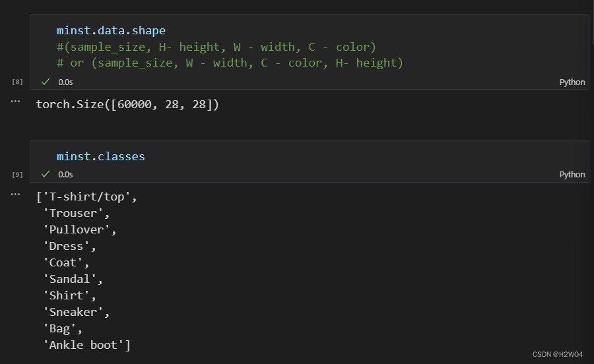This screenshot has width=594, height=364.
Task: Click execution time 0.0s in cell 9
Action: pos(65,175)
